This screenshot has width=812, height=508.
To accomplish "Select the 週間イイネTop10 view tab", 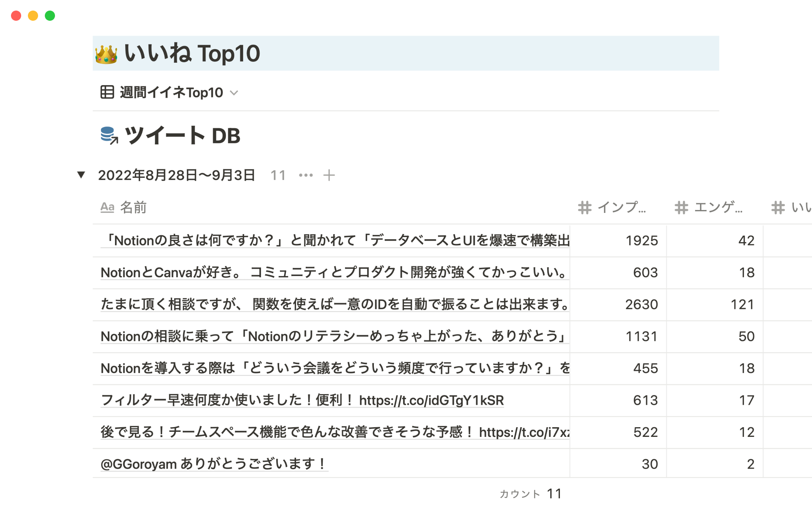I will (171, 92).
